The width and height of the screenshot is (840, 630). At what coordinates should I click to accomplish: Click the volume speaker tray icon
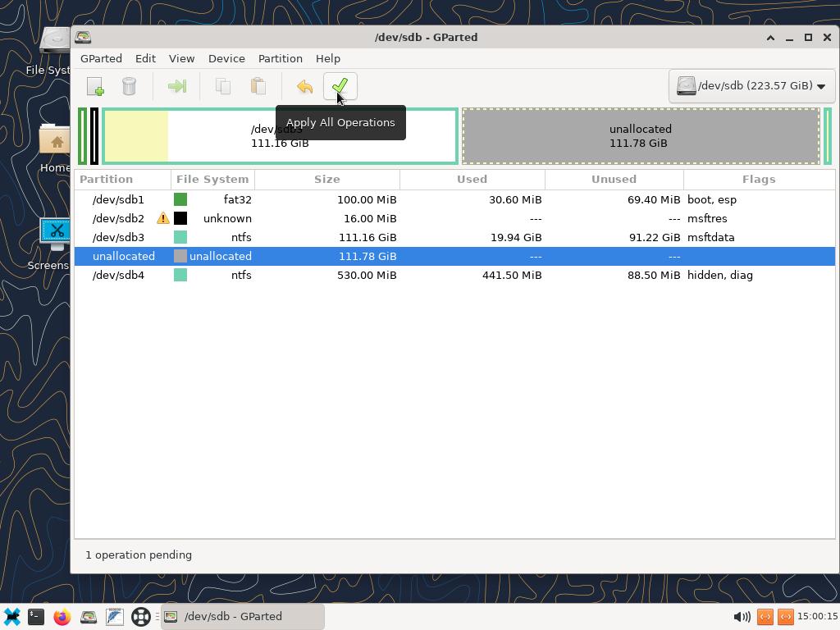point(742,616)
